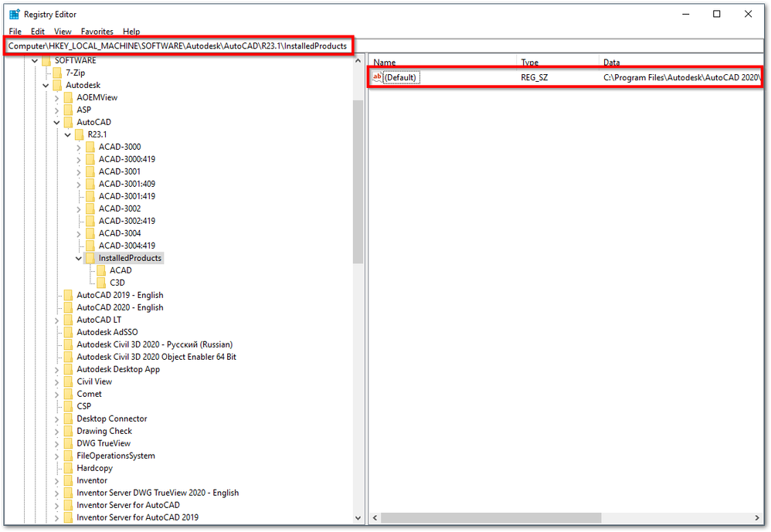Viewport: 771px width, 532px height.
Task: Collapse the Autodesk key
Action: (46, 86)
